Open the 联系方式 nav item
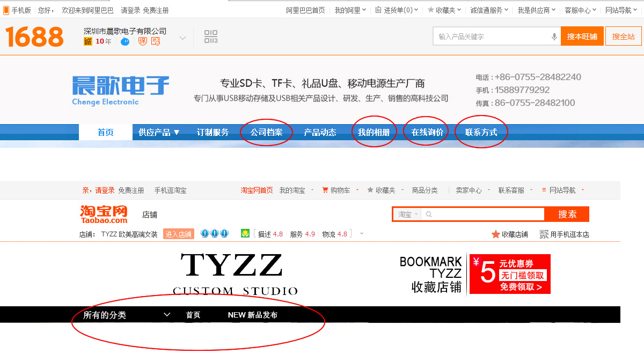 pos(481,132)
